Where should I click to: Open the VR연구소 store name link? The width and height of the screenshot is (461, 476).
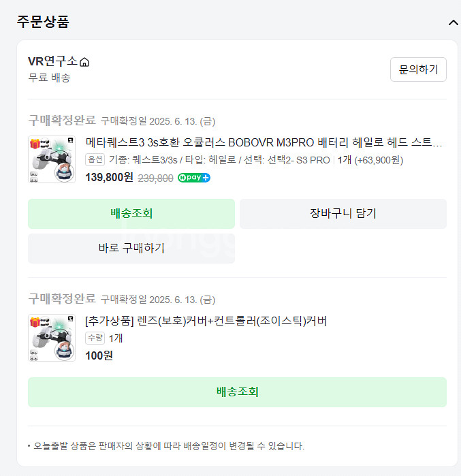click(x=52, y=62)
